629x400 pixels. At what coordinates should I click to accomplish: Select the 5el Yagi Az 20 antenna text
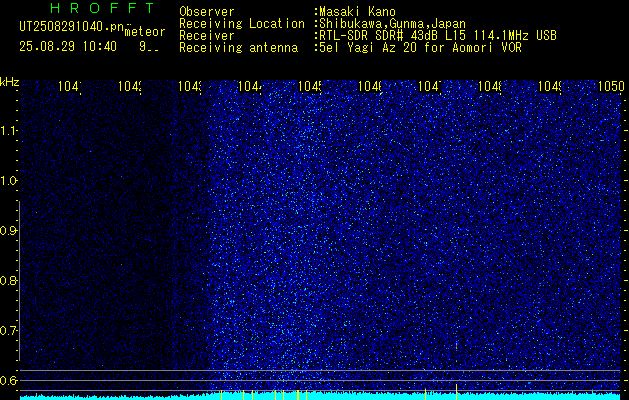coord(418,48)
